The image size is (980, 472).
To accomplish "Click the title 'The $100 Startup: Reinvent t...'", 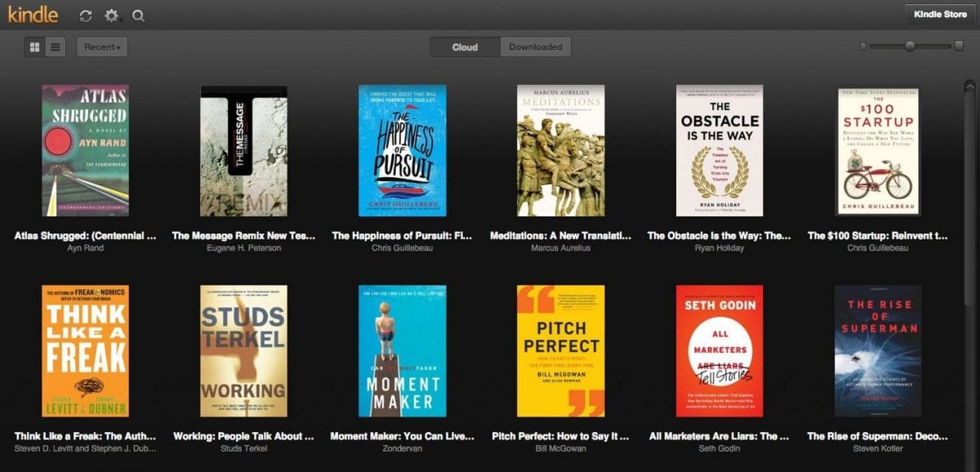I will [878, 235].
